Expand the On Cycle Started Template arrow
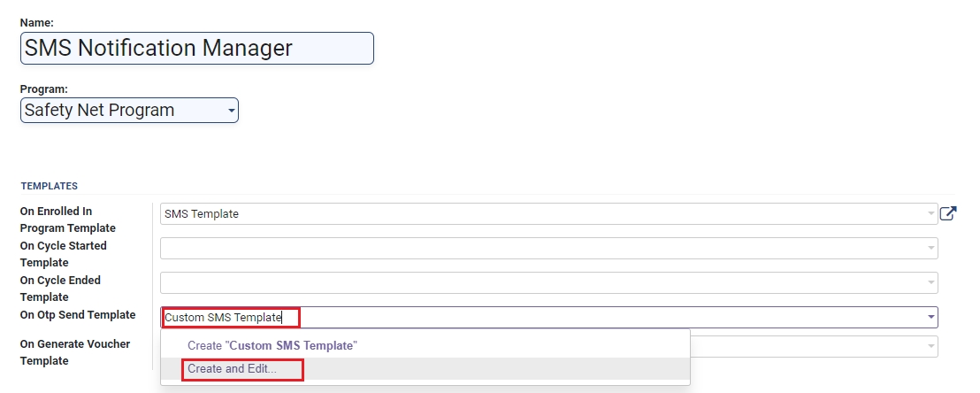The width and height of the screenshot is (980, 393). coord(930,248)
